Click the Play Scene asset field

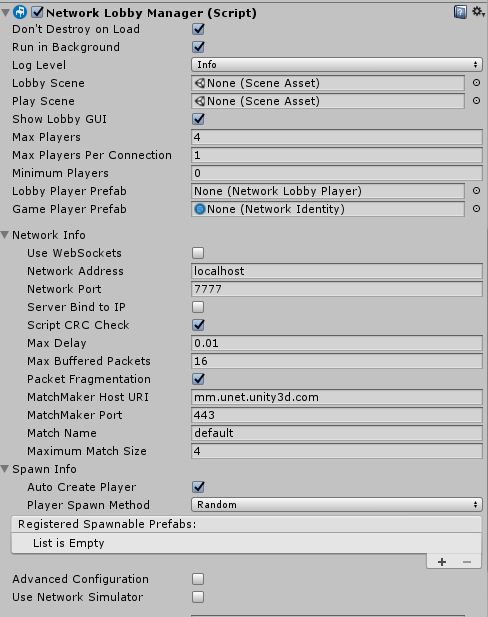tap(328, 101)
